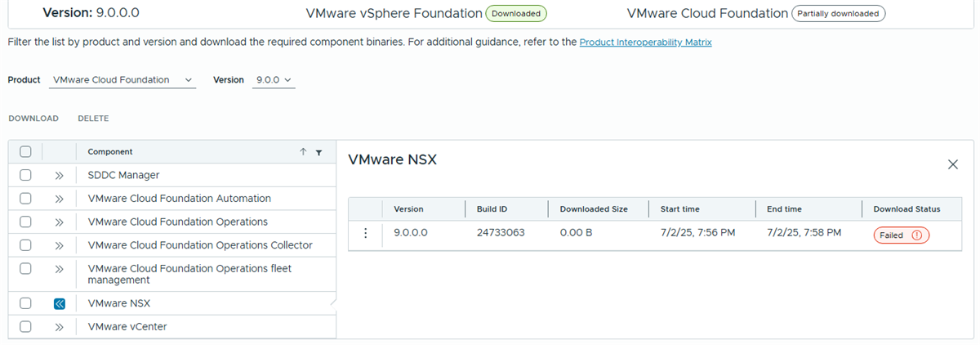
Task: Expand details for VMware Cloud Foundation Automation
Action: point(59,199)
